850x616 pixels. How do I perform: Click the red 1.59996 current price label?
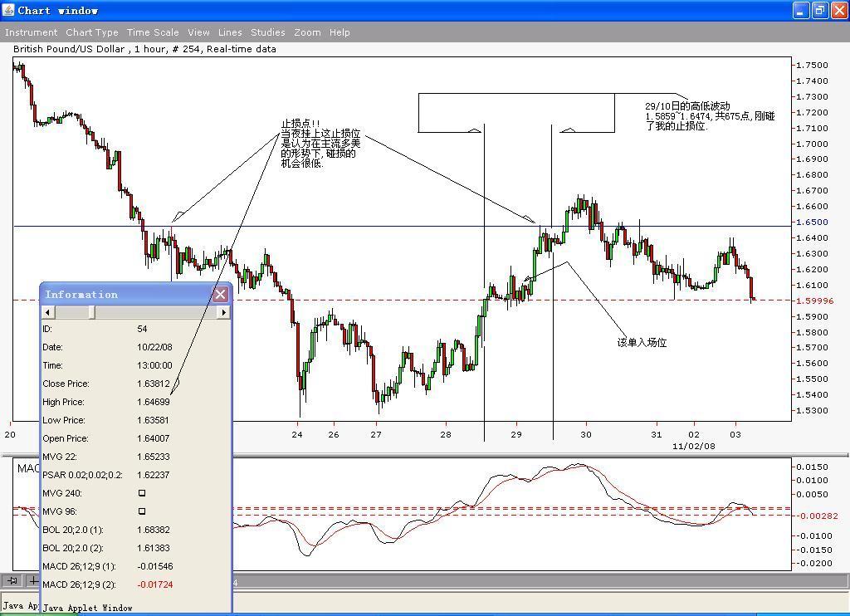(815, 301)
